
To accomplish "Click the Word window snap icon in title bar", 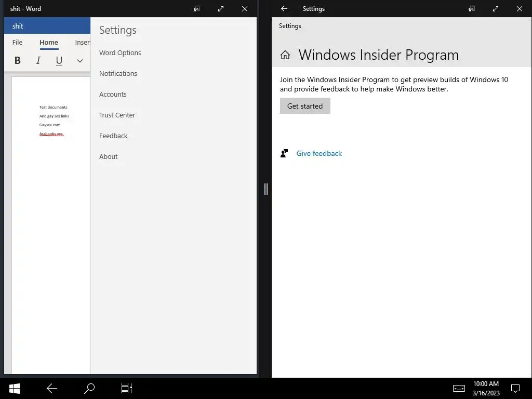I will 197,9.
